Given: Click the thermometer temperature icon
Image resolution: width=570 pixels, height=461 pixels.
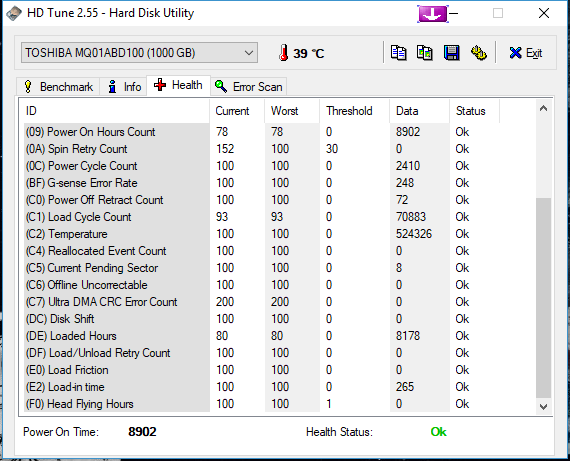Looking at the screenshot, I should point(284,53).
